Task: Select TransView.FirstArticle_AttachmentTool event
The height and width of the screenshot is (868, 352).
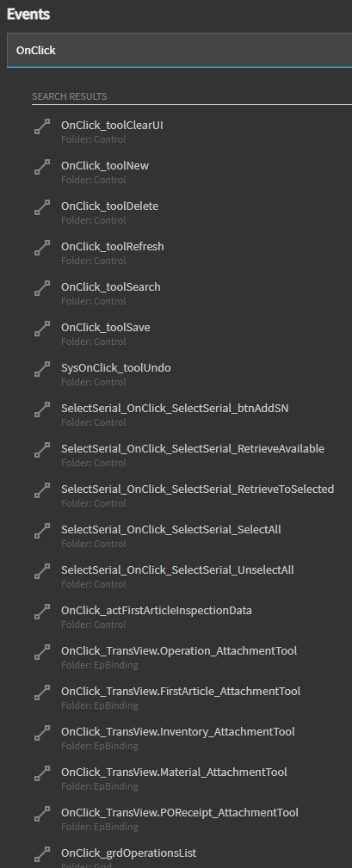Action: click(x=192, y=698)
